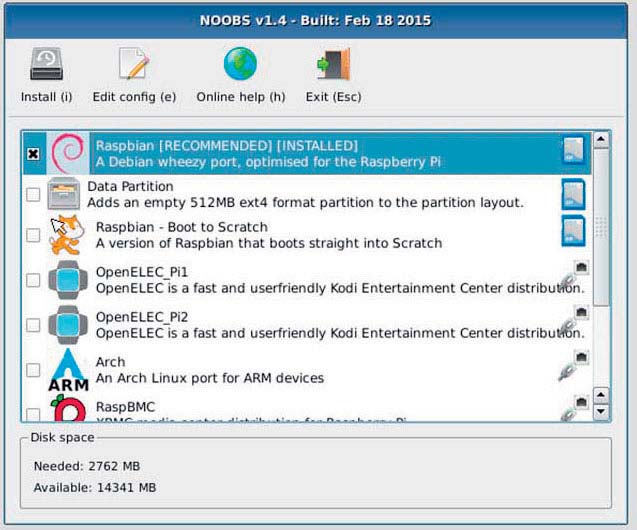Click the Online help (h) label
637x530 pixels.
pyautogui.click(x=240, y=97)
